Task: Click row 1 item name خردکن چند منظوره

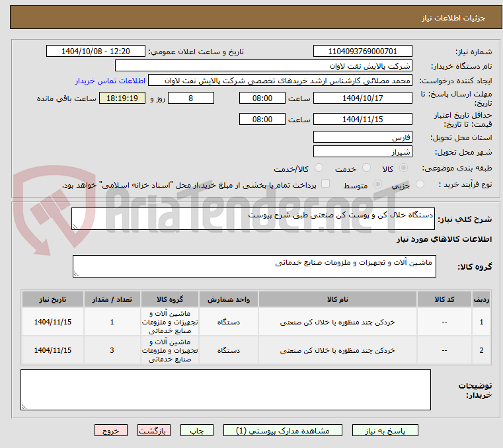Action: pos(338,322)
